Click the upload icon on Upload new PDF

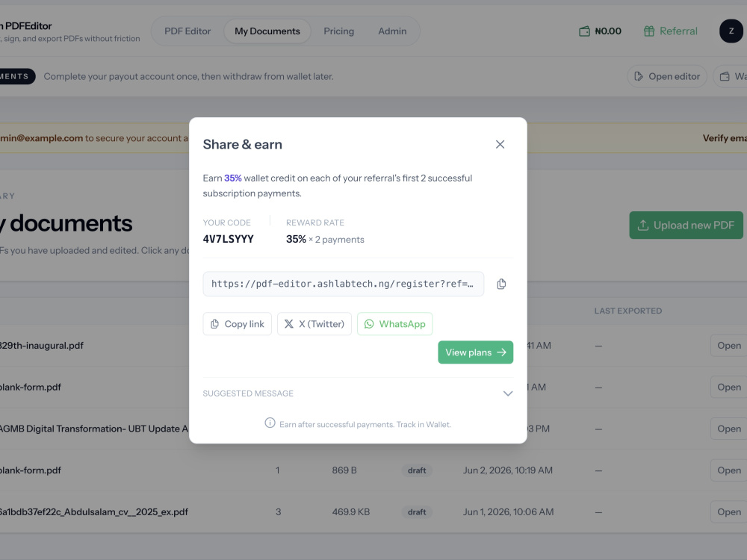tap(643, 225)
